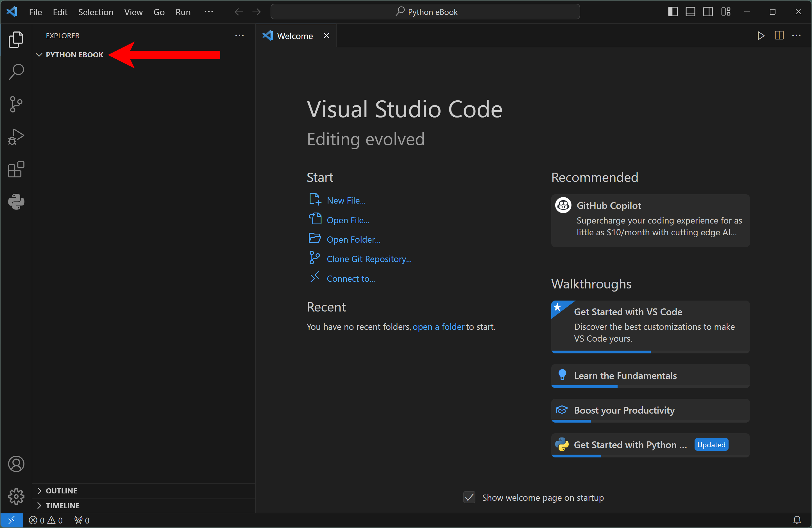Split the editor to the right
812x528 pixels.
(x=779, y=35)
